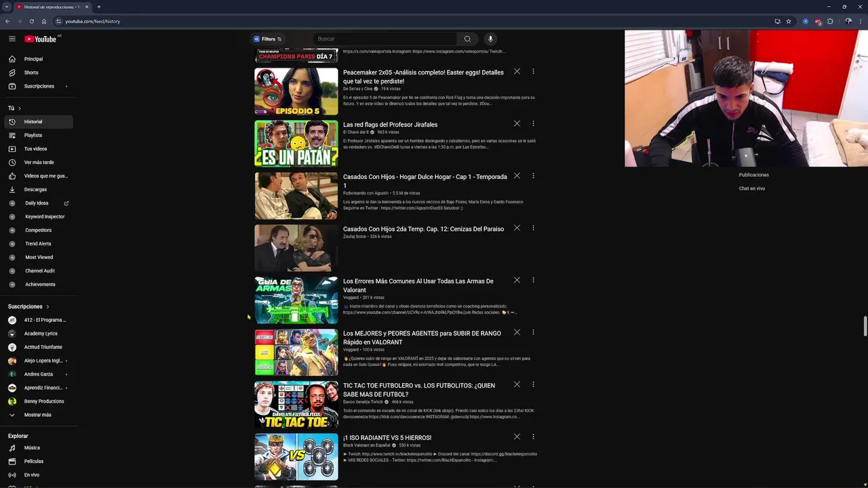Remove Peacemaker 2x05 video from history

tap(517, 71)
